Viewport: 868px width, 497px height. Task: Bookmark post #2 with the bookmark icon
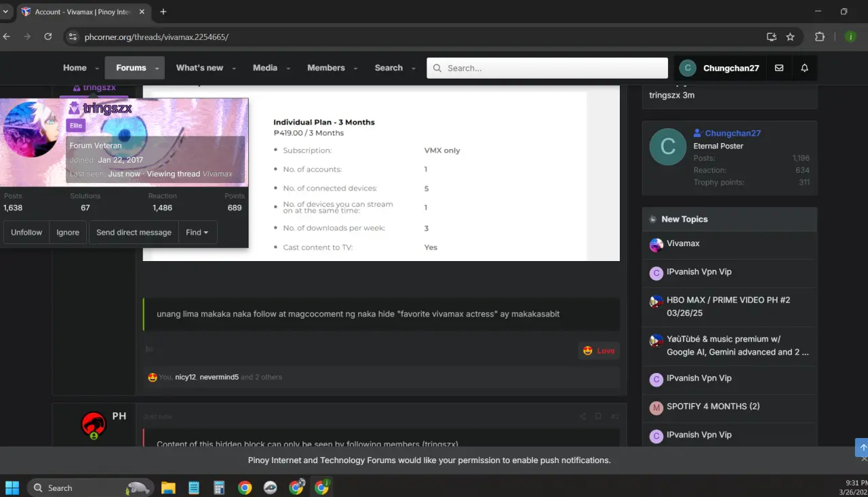(598, 416)
